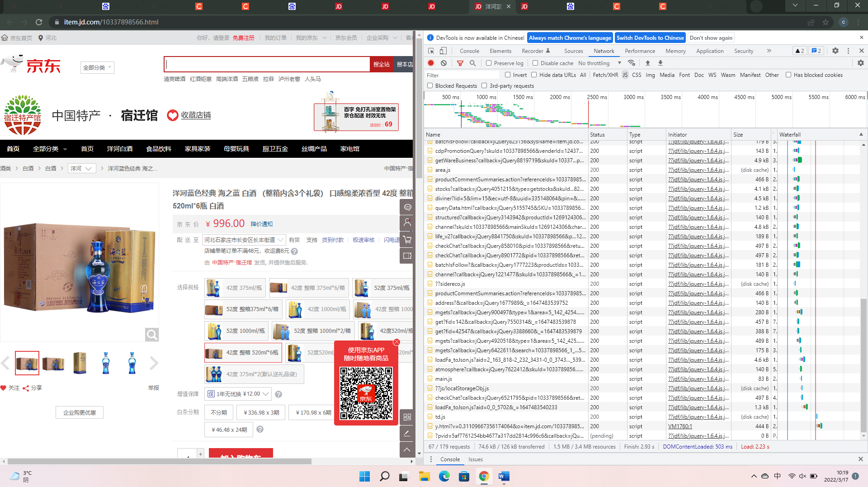The height and width of the screenshot is (487, 868).
Task: Open the Application tab
Action: click(710, 51)
